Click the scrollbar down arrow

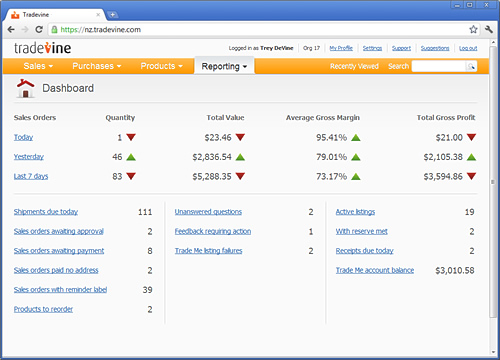click(493, 352)
